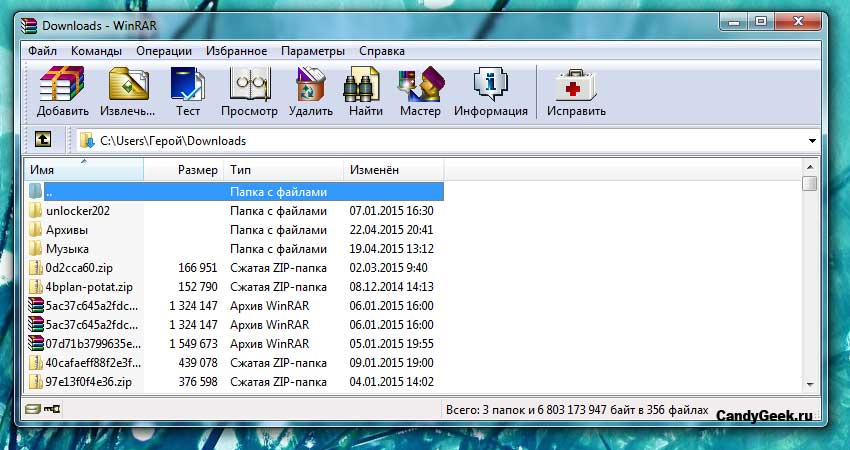The image size is (850, 450).
Task: Open the Команды menu
Action: [96, 51]
